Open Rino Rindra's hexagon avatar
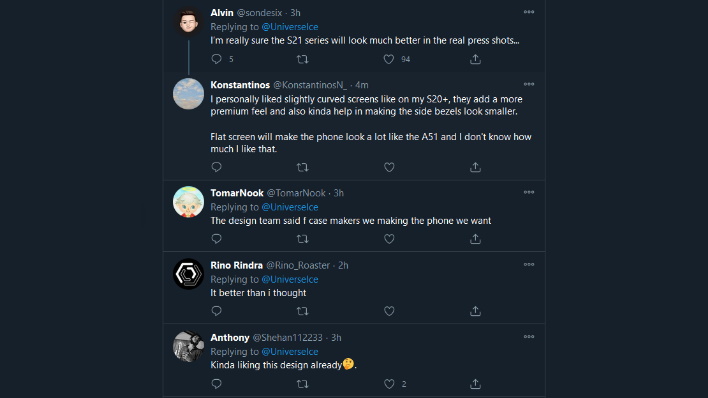This screenshot has width=708, height=398. 188,274
